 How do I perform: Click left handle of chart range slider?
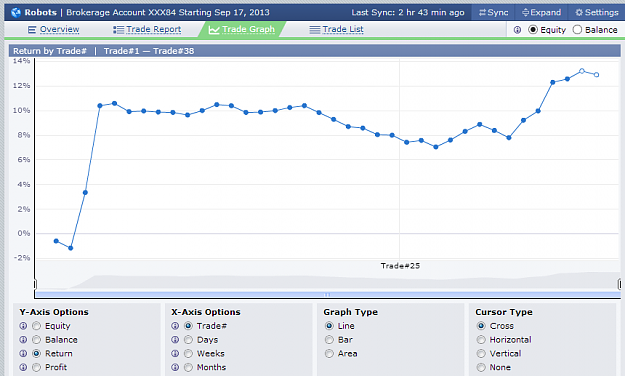[x=35, y=284]
